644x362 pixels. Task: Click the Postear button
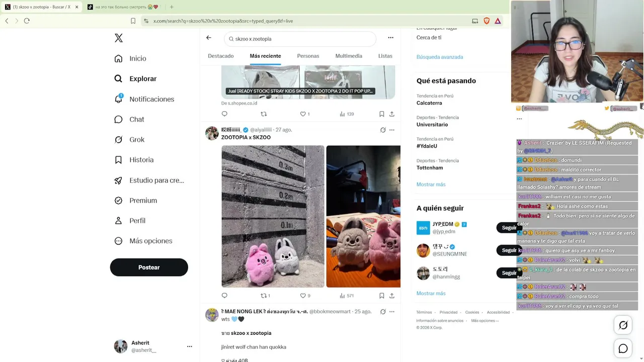[x=149, y=267]
